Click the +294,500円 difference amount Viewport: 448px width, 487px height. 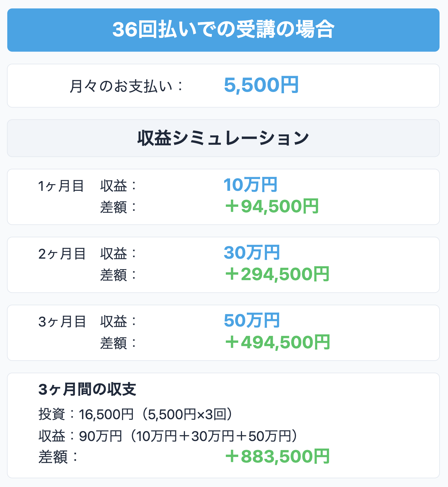[x=277, y=274]
